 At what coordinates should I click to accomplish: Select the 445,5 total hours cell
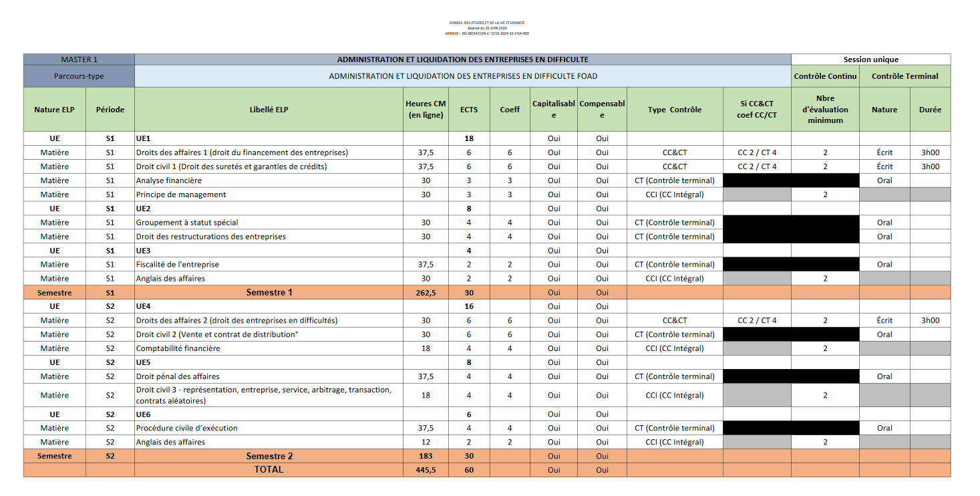click(x=426, y=470)
